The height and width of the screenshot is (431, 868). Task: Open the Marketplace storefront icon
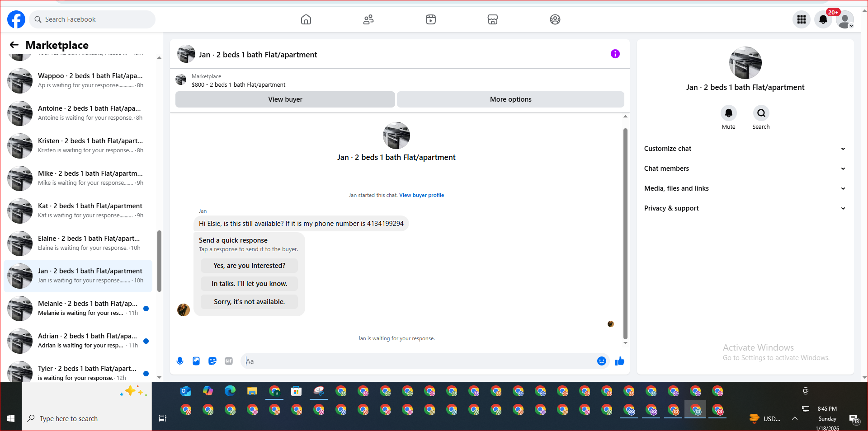coord(493,19)
